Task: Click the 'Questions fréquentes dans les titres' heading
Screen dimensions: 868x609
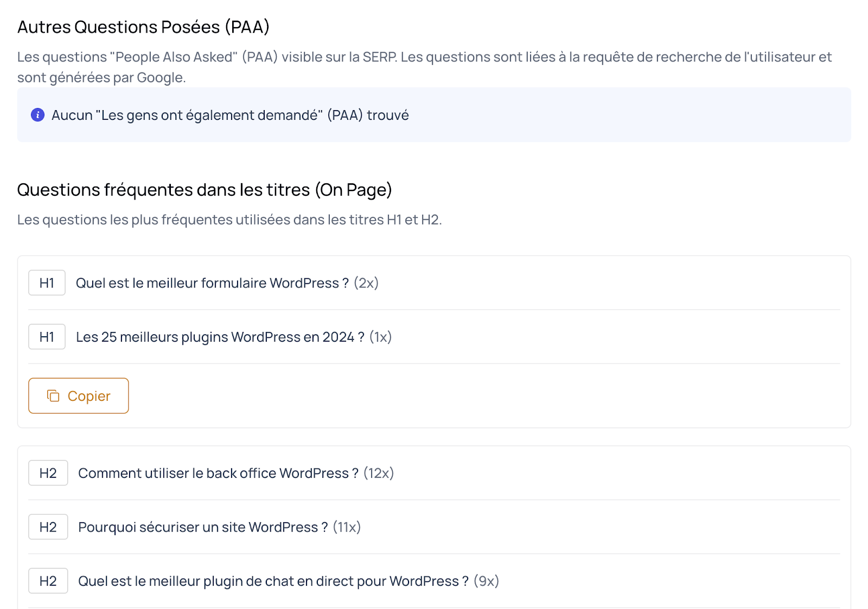Action: click(x=205, y=190)
